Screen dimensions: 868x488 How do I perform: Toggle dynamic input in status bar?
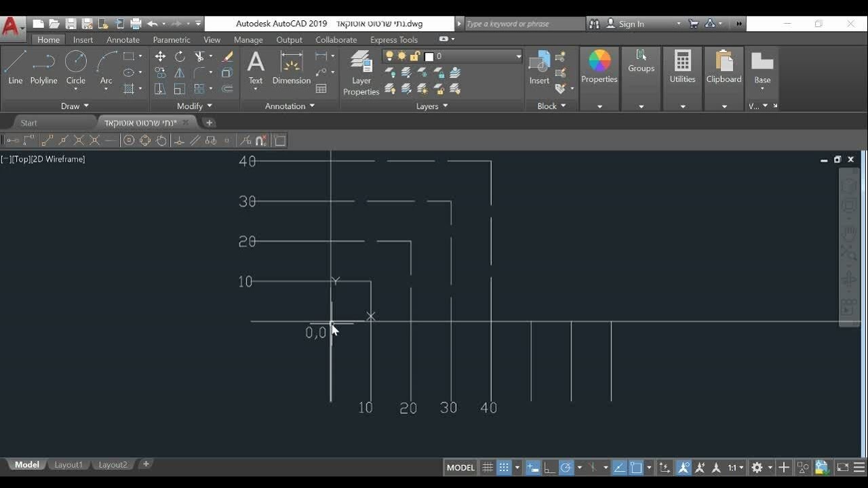click(533, 468)
